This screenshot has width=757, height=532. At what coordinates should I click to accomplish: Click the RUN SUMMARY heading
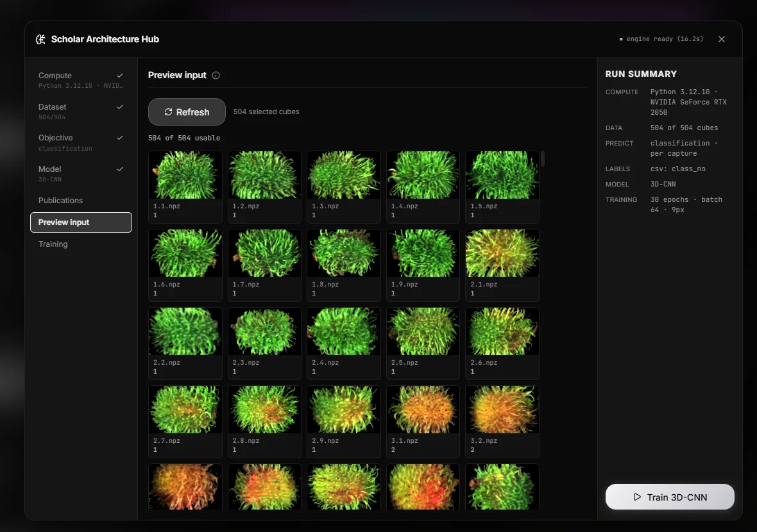[x=641, y=74]
